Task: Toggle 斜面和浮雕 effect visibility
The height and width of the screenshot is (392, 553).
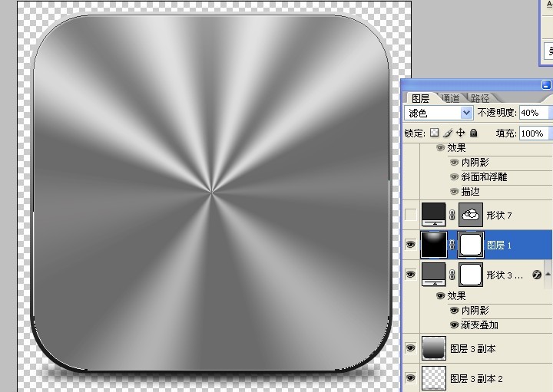Action: tap(454, 176)
